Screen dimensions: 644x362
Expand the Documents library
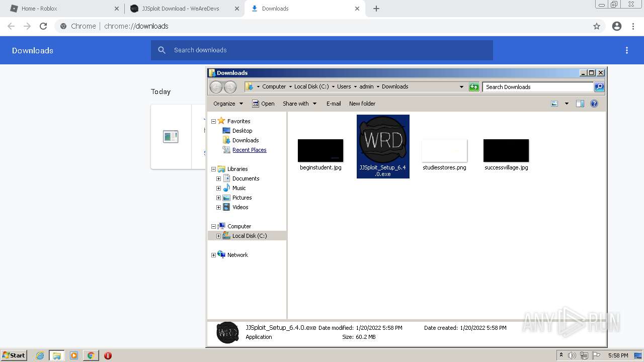[218, 178]
